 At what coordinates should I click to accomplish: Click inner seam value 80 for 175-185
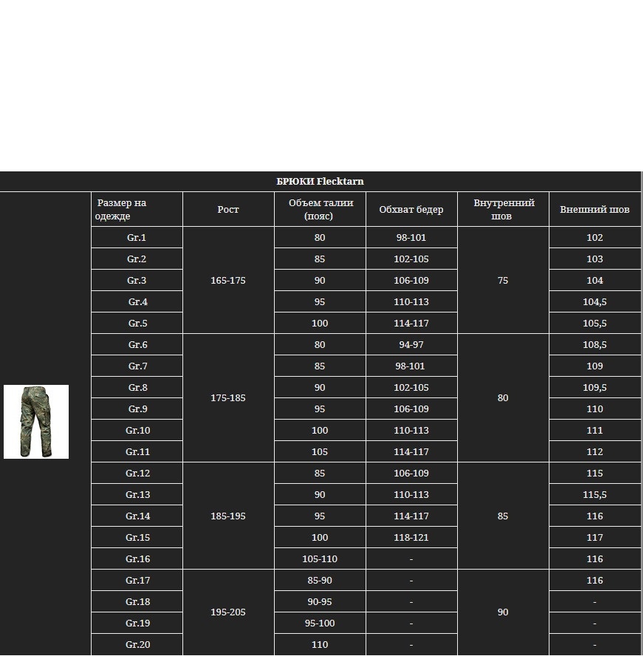pyautogui.click(x=503, y=398)
